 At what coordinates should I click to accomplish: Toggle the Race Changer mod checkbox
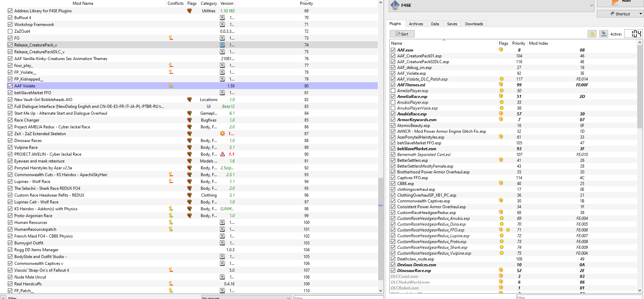tap(10, 120)
